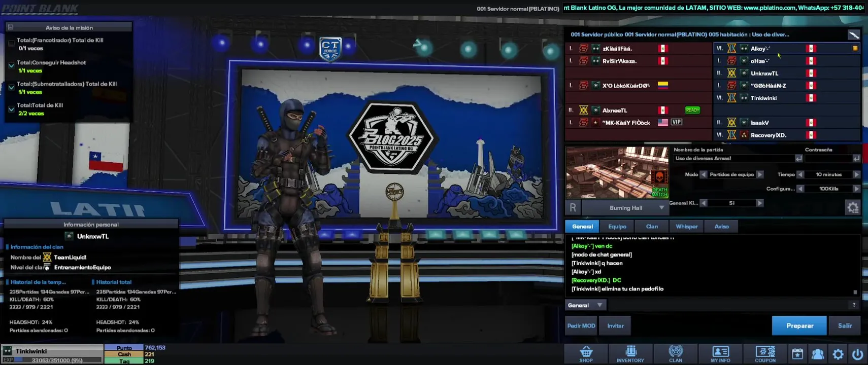Click the chat scrollbar handle
Image resolution: width=868 pixels, height=365 pixels.
tap(855, 292)
